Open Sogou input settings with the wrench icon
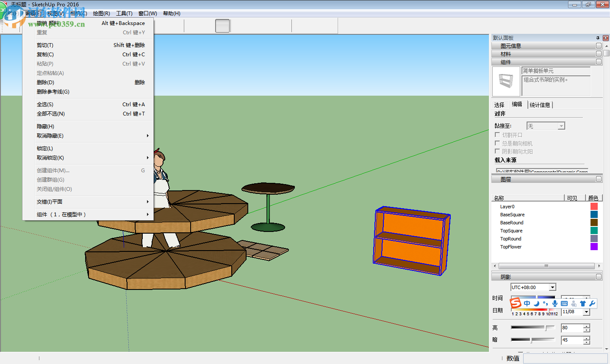Screen dimensions: 610x364 tap(592, 303)
